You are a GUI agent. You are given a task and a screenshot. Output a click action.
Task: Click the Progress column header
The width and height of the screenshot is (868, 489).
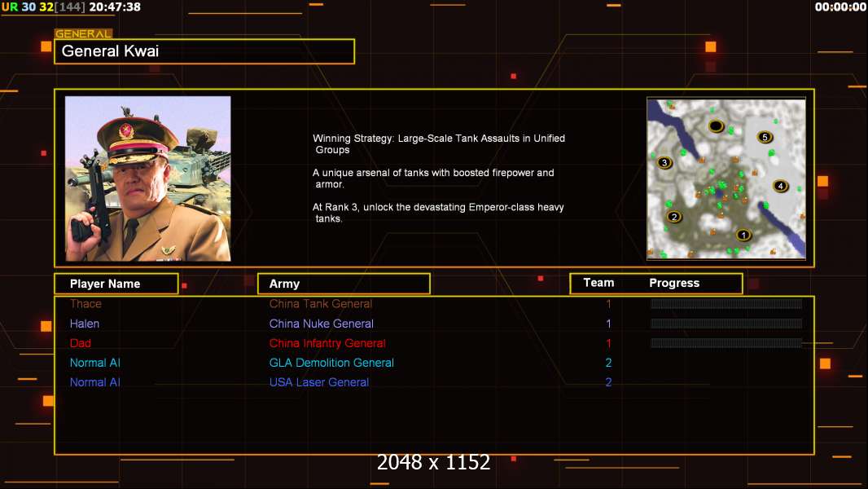coord(674,283)
